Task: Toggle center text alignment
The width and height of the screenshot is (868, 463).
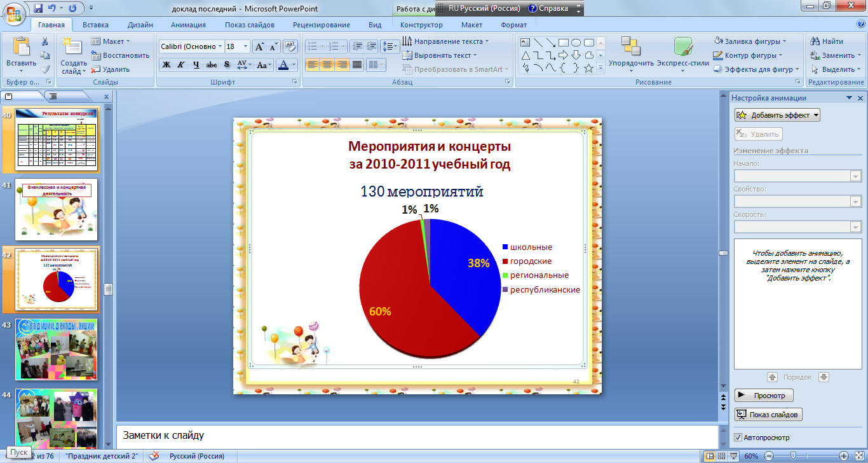Action: (327, 64)
